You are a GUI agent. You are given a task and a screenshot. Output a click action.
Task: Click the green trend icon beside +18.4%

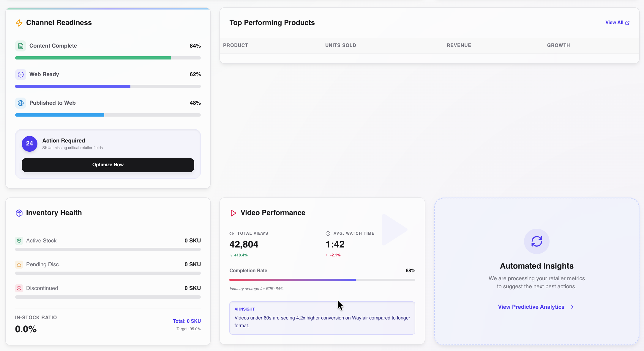click(x=231, y=255)
